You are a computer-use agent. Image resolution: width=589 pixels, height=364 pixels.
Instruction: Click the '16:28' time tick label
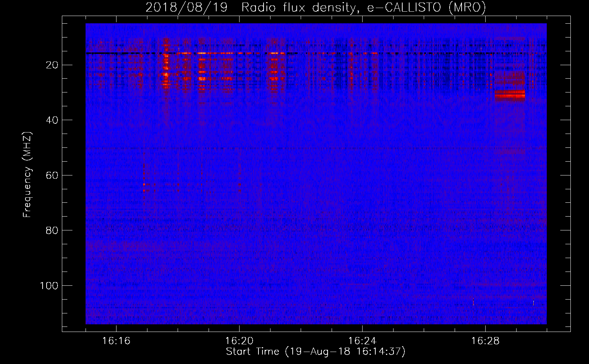coord(485,341)
